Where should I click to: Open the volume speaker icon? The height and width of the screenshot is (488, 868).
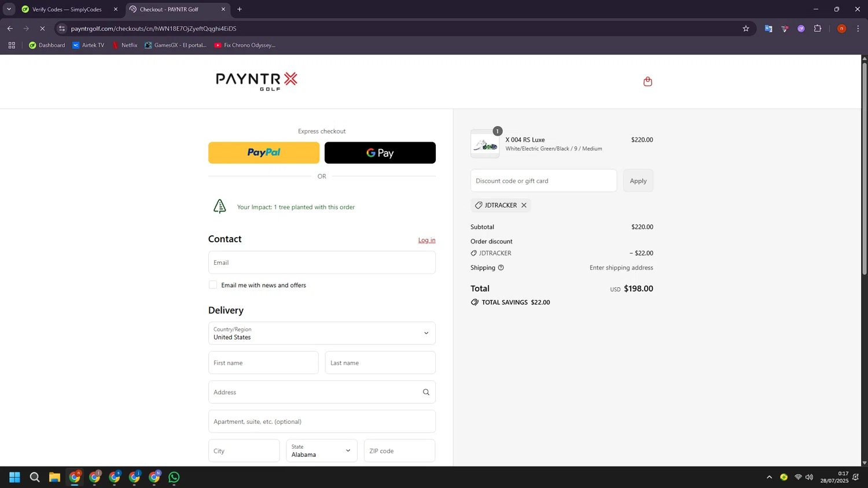(809, 477)
